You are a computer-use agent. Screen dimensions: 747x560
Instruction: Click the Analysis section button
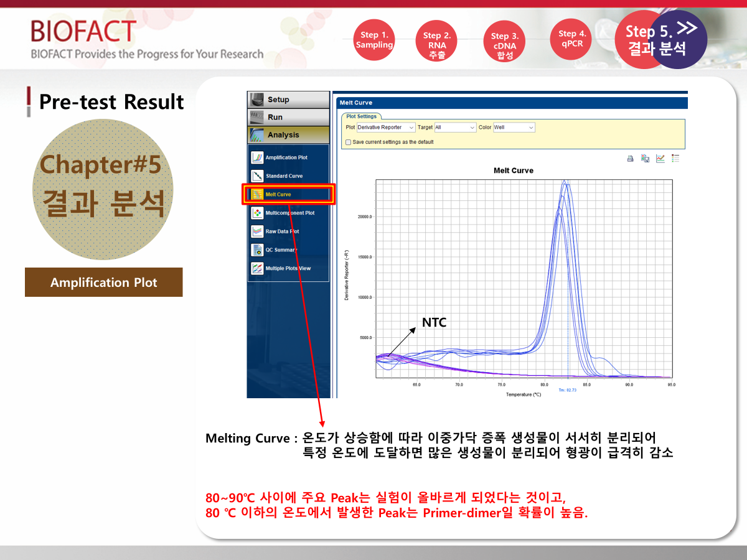point(288,135)
